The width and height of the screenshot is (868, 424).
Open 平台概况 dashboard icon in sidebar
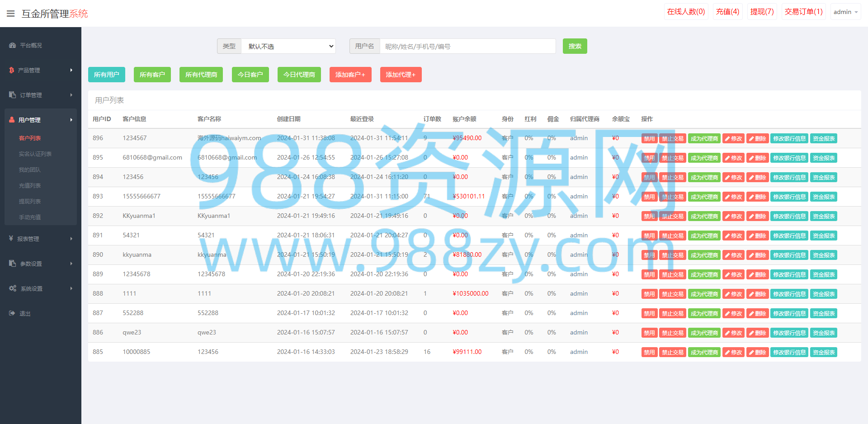[x=12, y=45]
